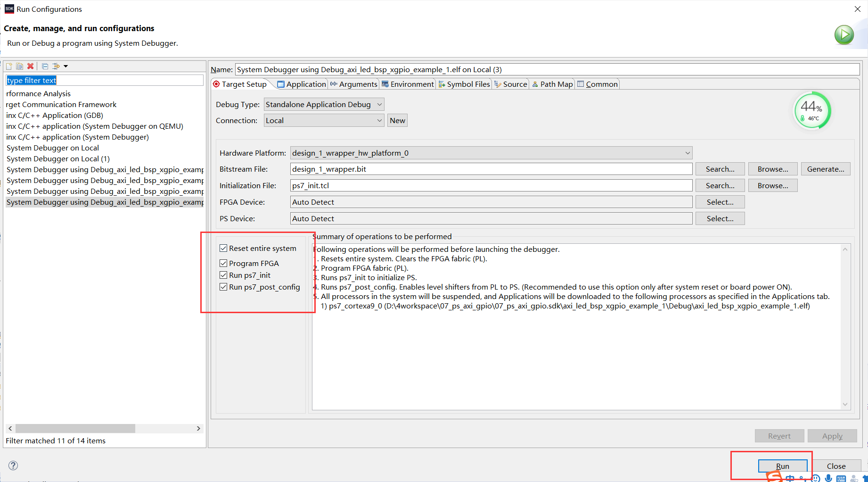Open the Hardware Platform dropdown
The image size is (868, 482).
[491, 153]
